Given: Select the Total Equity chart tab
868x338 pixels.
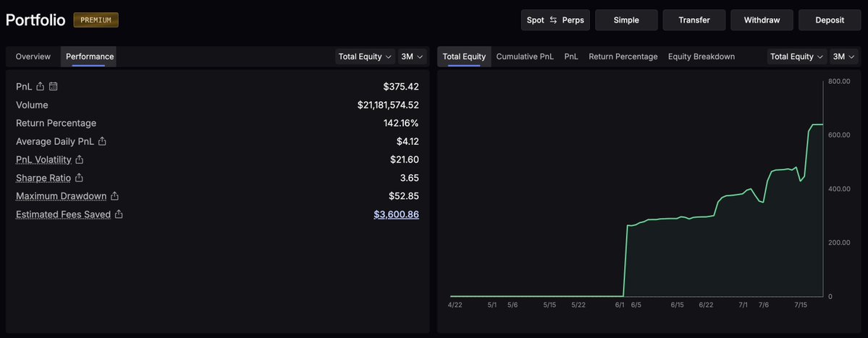Looking at the screenshot, I should 464,56.
